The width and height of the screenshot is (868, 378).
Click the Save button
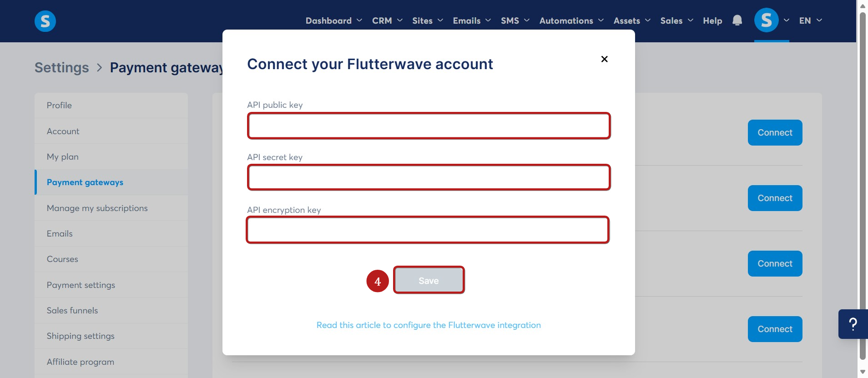[x=429, y=280]
